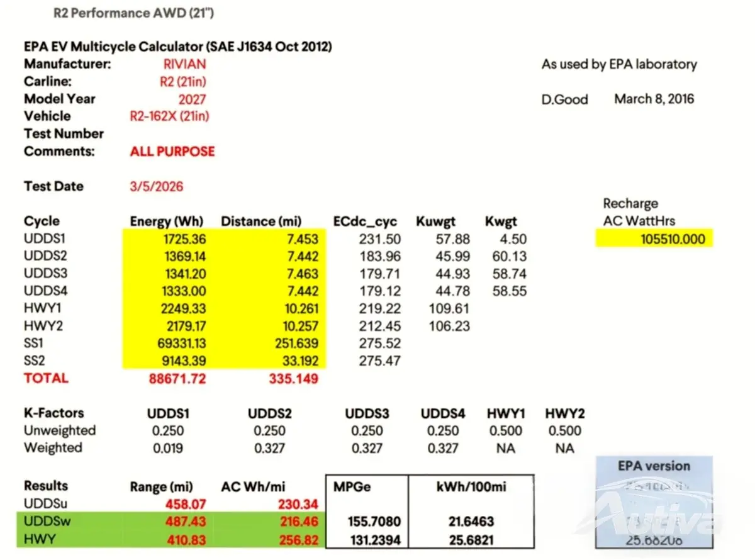Click the total energy 88671.72
Screen dimensions: 755x560
pos(177,379)
